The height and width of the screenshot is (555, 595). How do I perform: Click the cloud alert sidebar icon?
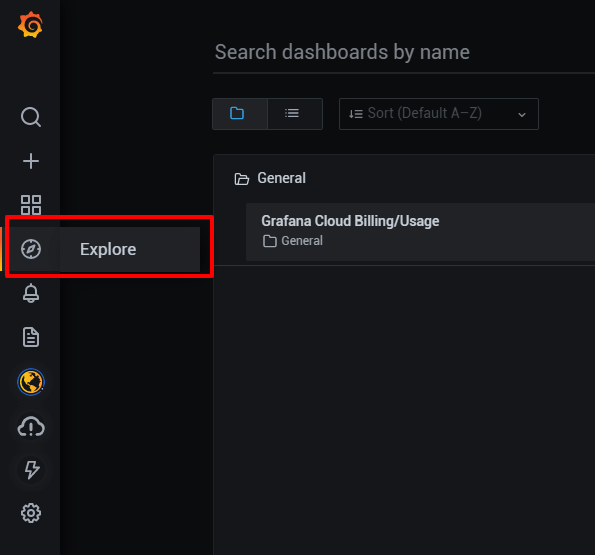point(31,427)
